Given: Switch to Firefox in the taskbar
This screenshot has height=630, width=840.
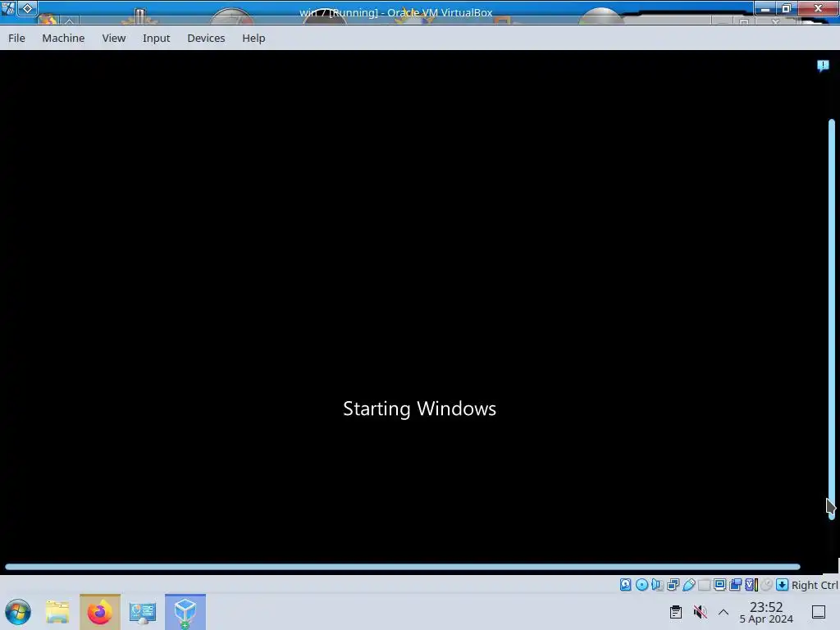Looking at the screenshot, I should (x=99, y=612).
